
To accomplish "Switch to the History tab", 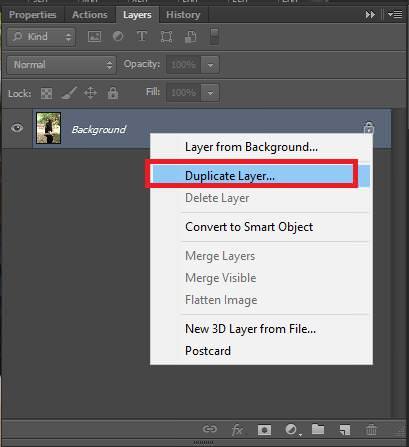I will (x=183, y=15).
